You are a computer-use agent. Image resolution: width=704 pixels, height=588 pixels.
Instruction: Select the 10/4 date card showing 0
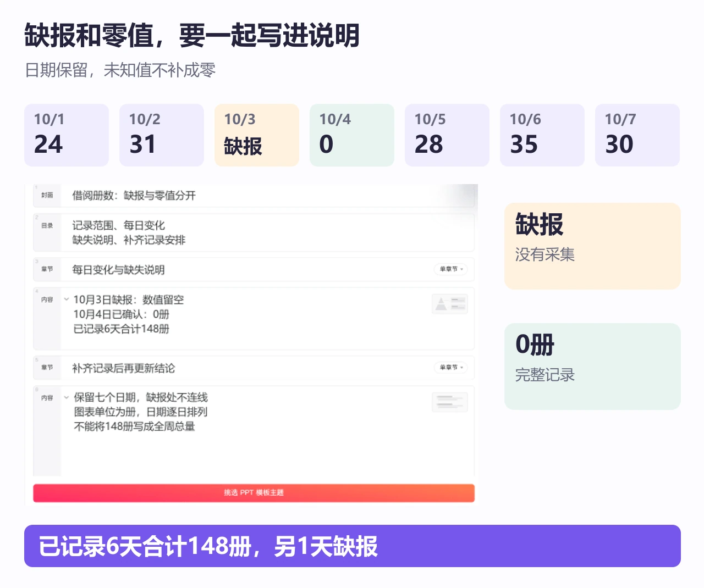pos(352,135)
